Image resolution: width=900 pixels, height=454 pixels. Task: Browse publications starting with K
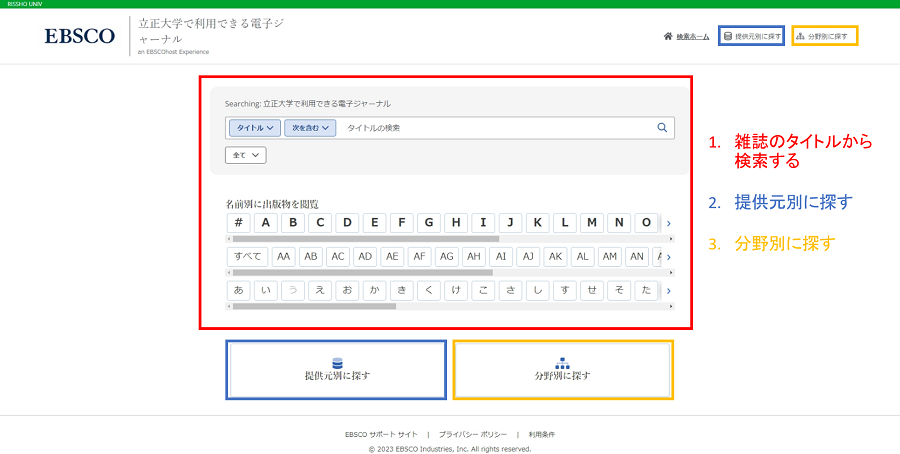(x=537, y=223)
